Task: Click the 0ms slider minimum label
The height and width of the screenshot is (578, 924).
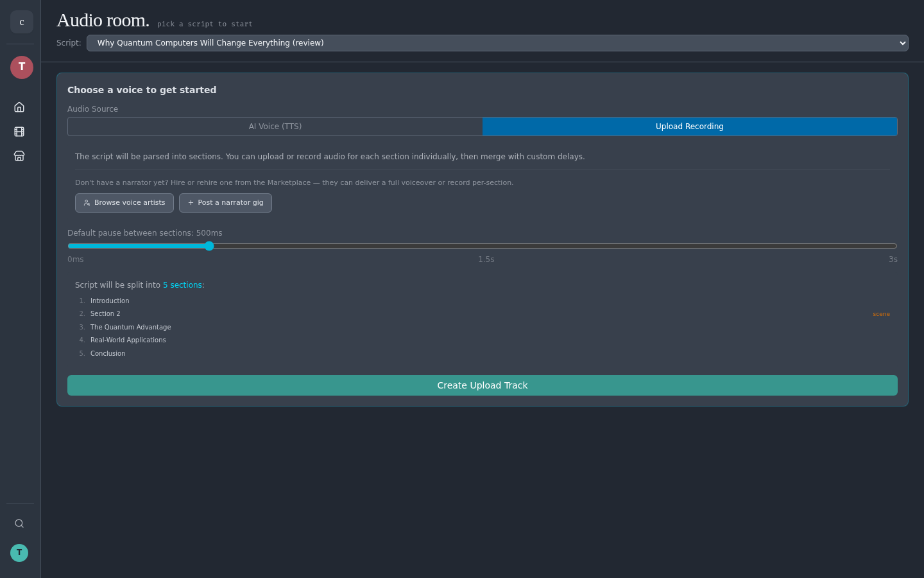Action: pos(76,259)
